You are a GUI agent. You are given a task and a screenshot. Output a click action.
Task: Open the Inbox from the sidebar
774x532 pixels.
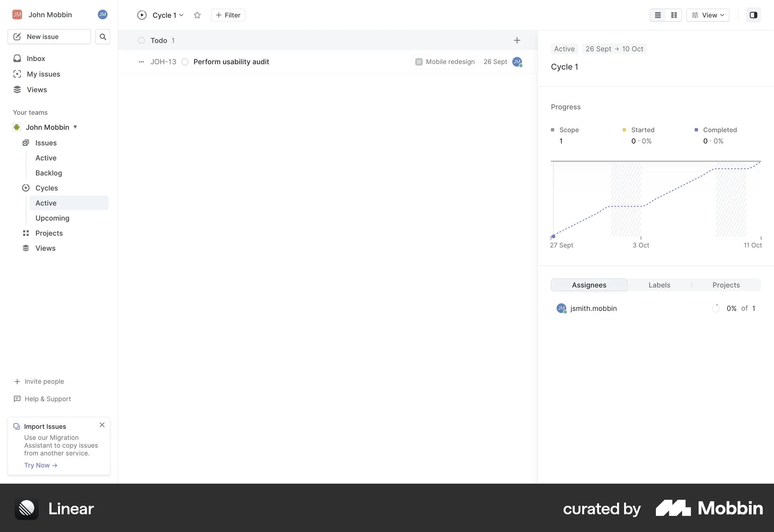[35, 58]
